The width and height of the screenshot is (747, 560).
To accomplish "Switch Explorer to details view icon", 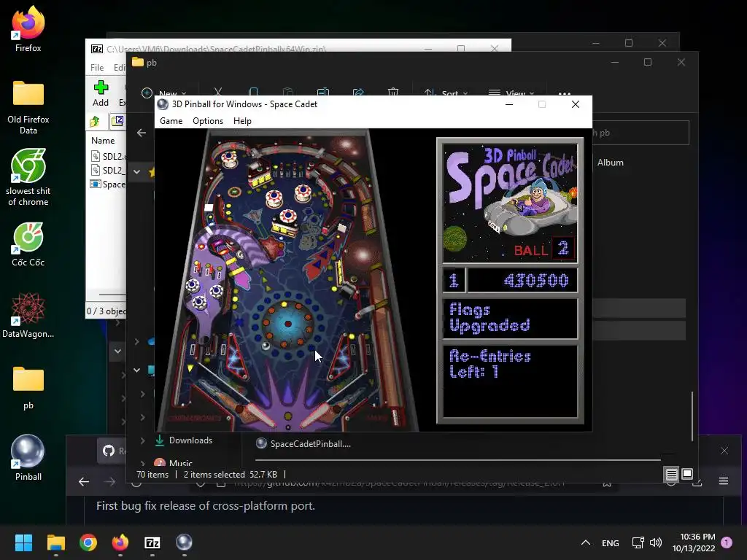I will click(x=671, y=474).
